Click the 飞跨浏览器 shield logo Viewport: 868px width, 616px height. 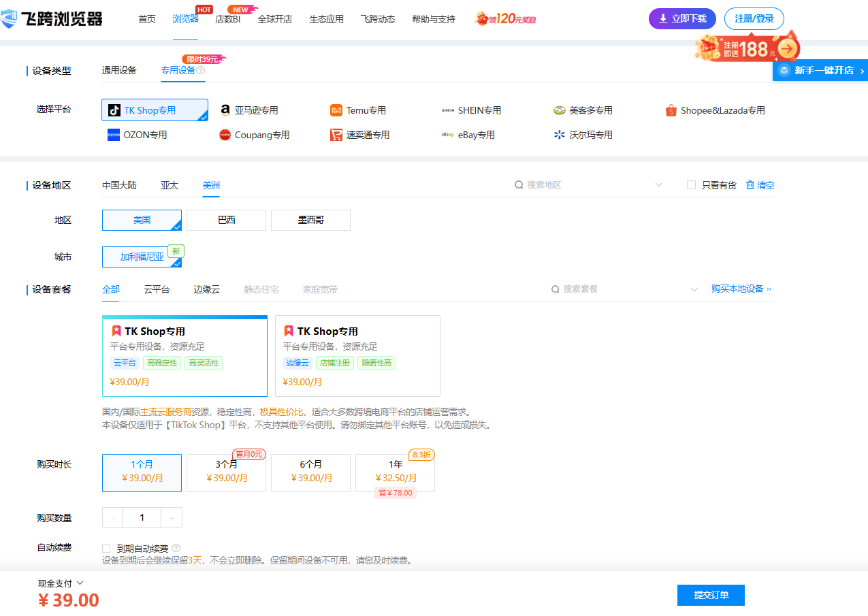click(x=9, y=18)
